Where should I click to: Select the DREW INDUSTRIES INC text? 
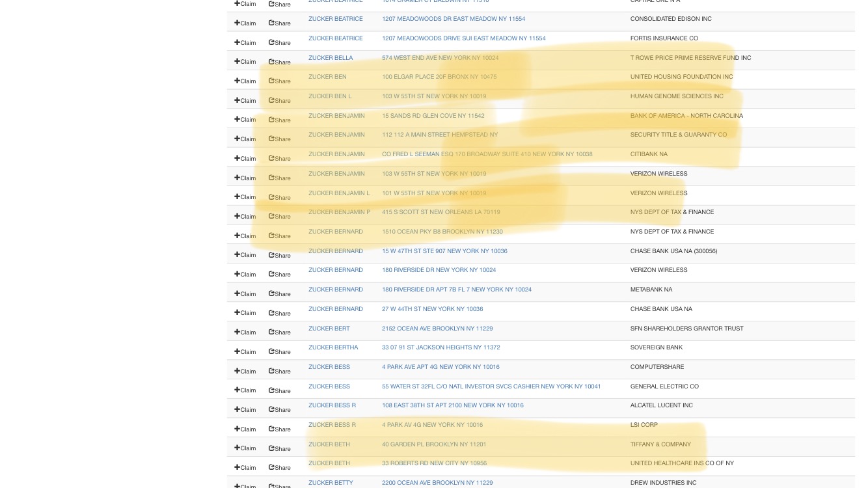(x=663, y=483)
